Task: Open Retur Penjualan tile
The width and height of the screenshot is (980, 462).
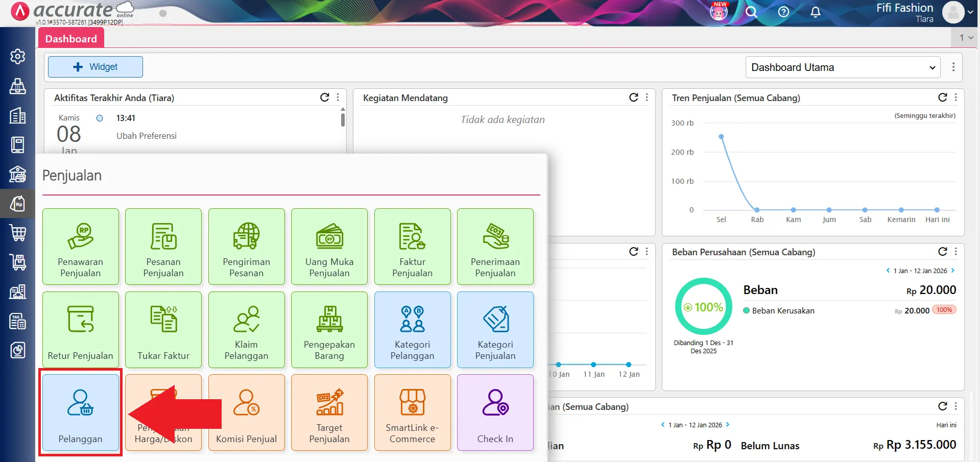Action: 80,329
